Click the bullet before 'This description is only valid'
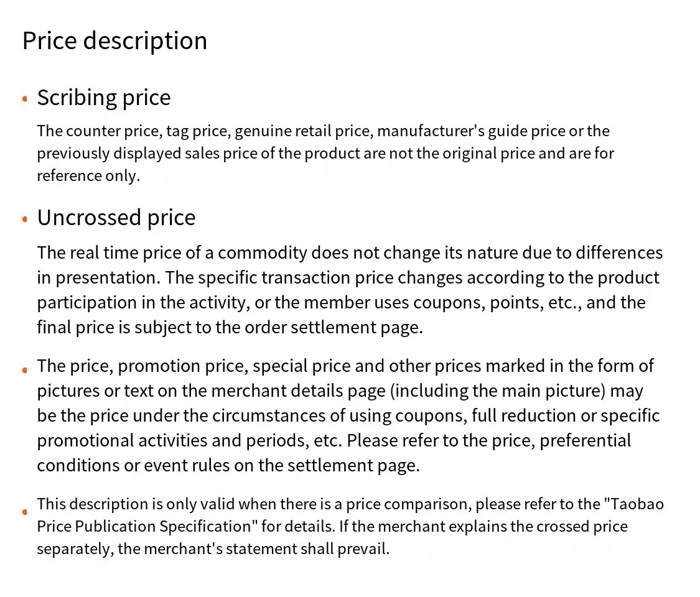Screen dimensions: 700x597 coord(25,512)
